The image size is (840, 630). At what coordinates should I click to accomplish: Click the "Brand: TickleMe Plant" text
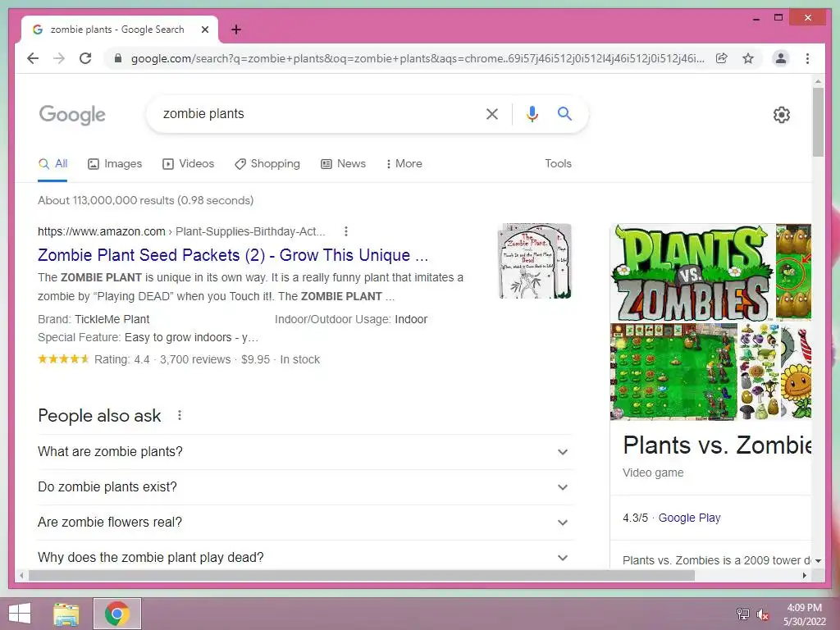click(94, 319)
